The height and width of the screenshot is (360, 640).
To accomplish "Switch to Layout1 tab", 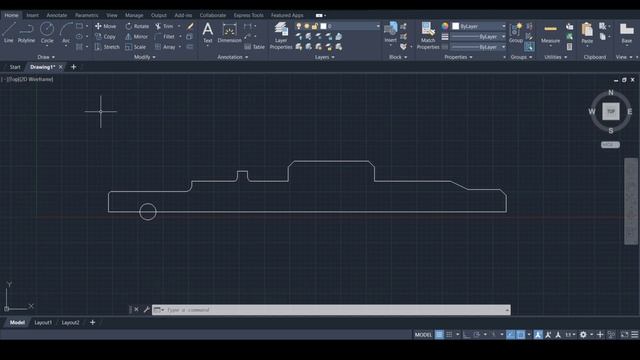I will tap(43, 322).
